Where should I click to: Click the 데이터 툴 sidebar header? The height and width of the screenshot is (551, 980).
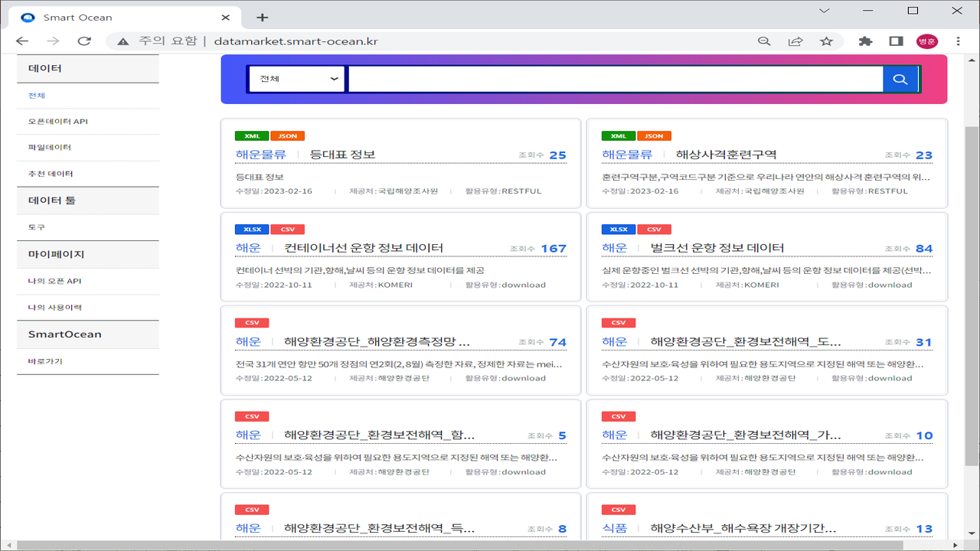pos(88,201)
